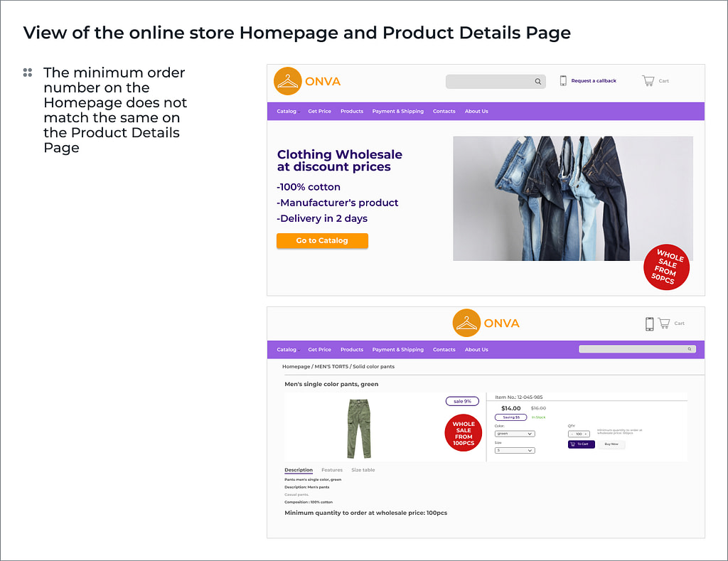Switch to the Size table tab
The width and height of the screenshot is (728, 561).
pyautogui.click(x=363, y=470)
